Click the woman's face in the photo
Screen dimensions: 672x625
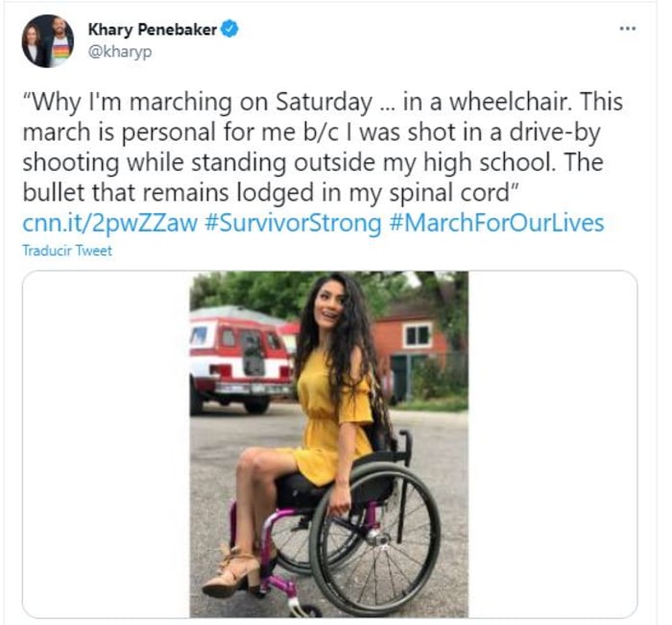click(x=328, y=308)
